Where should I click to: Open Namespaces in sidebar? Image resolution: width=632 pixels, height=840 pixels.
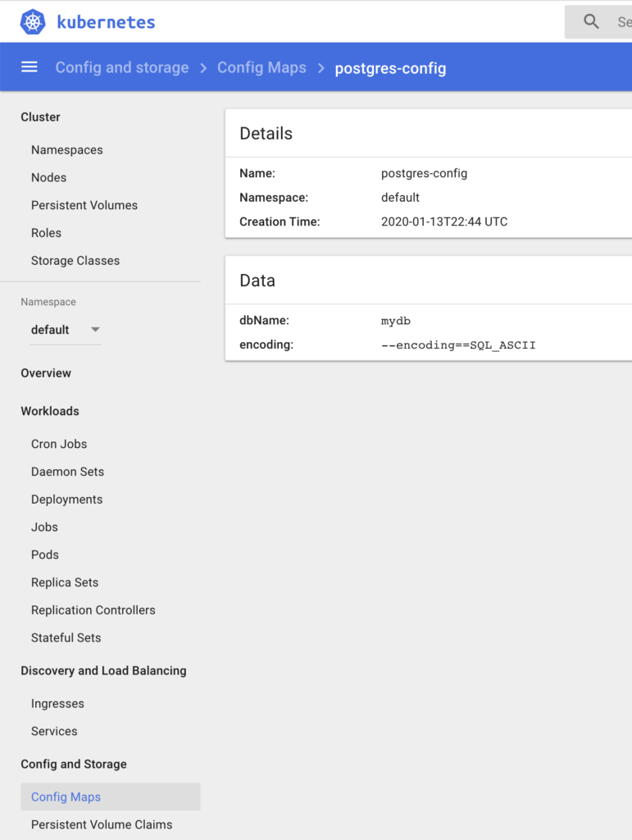pos(67,150)
